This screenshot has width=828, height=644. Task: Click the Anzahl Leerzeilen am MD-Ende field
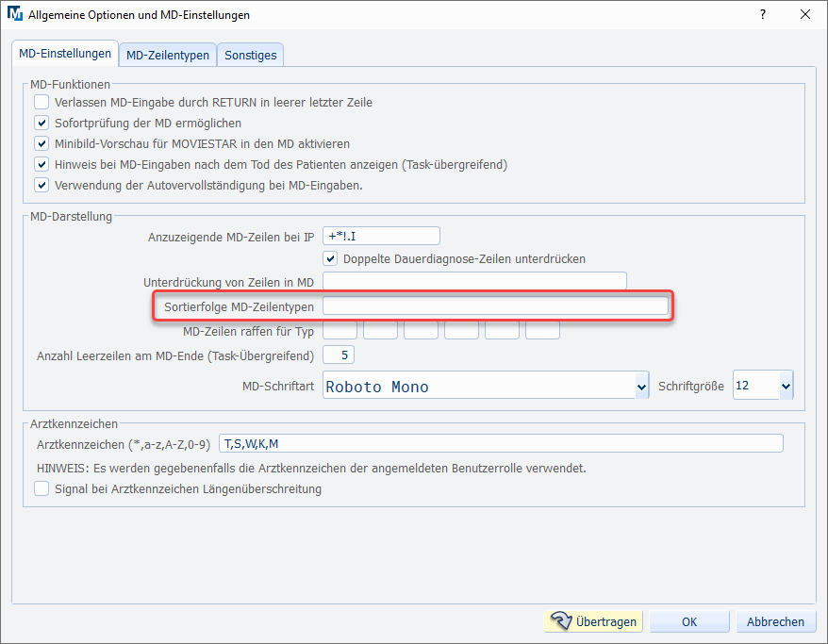pyautogui.click(x=339, y=355)
